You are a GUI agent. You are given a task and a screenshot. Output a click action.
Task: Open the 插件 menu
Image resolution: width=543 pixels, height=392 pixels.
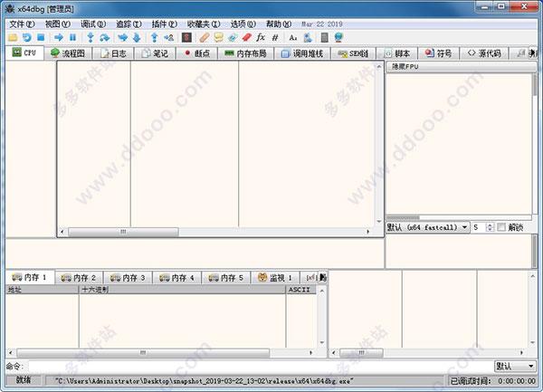pyautogui.click(x=165, y=24)
